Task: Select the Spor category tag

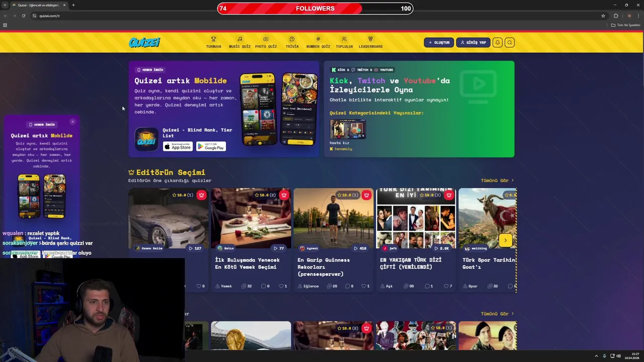Action: [x=470, y=286]
